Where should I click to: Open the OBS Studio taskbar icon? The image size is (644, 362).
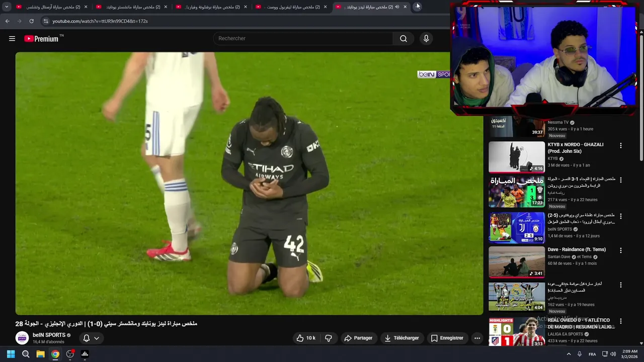(x=70, y=354)
